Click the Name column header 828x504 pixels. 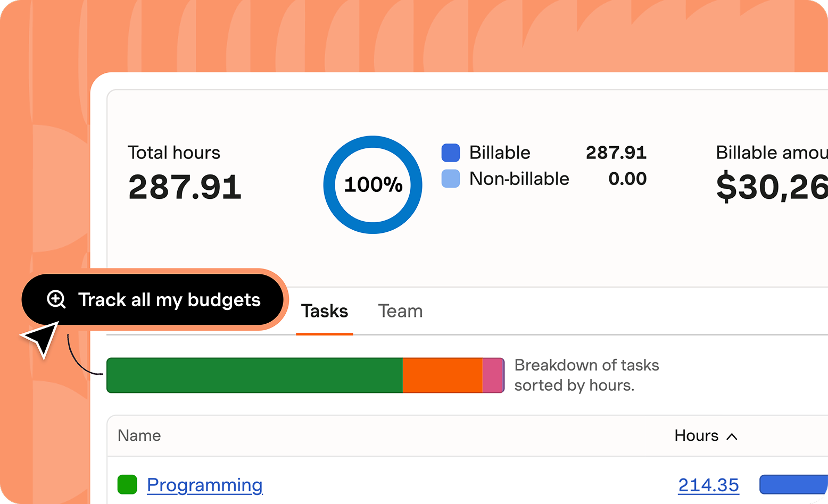click(139, 436)
